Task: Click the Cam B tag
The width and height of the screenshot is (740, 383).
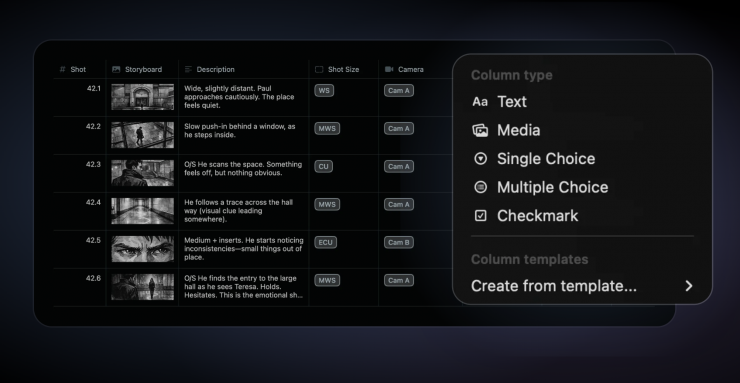Action: (x=399, y=242)
